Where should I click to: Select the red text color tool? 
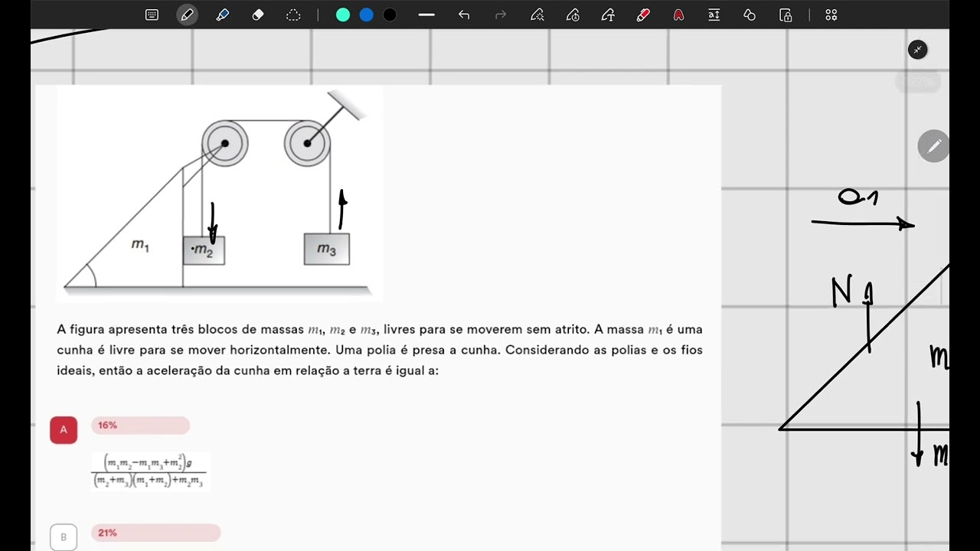click(x=678, y=15)
